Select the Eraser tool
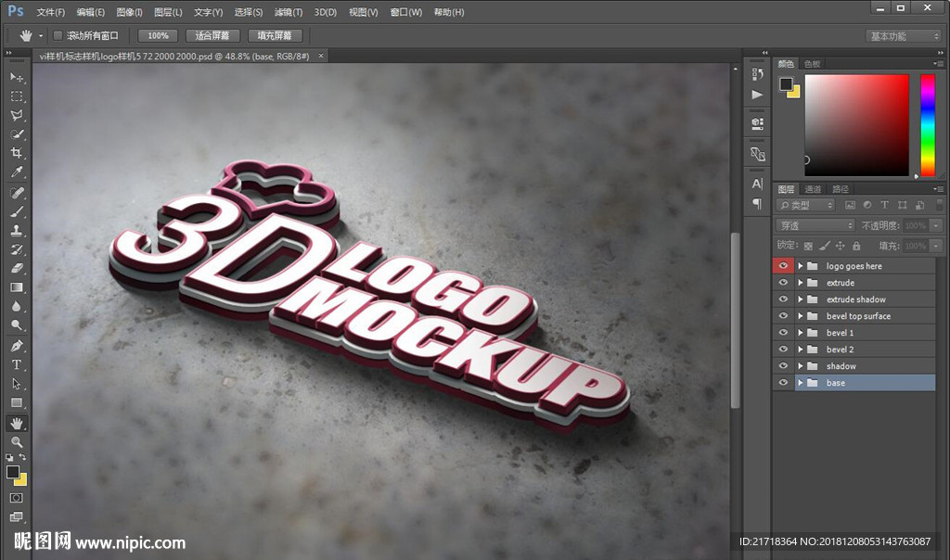The image size is (950, 560). coord(17,269)
